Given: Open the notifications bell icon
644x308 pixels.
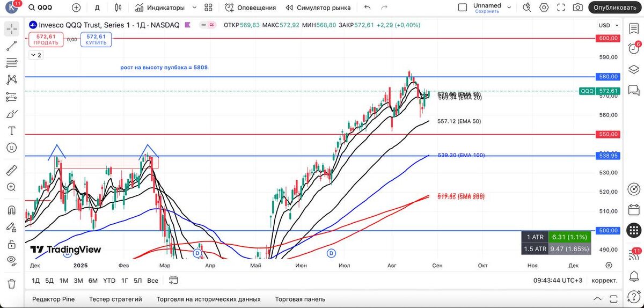Looking at the screenshot, I should (633, 277).
